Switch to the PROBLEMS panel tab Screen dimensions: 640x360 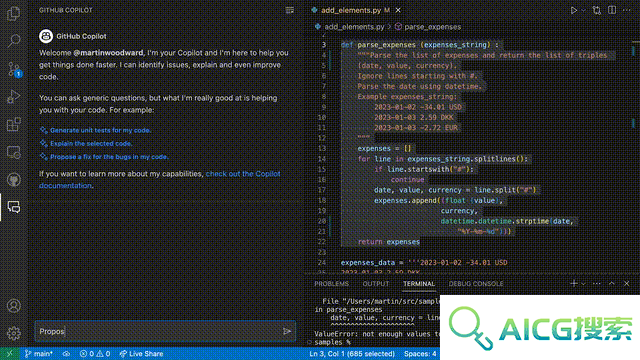(x=331, y=284)
